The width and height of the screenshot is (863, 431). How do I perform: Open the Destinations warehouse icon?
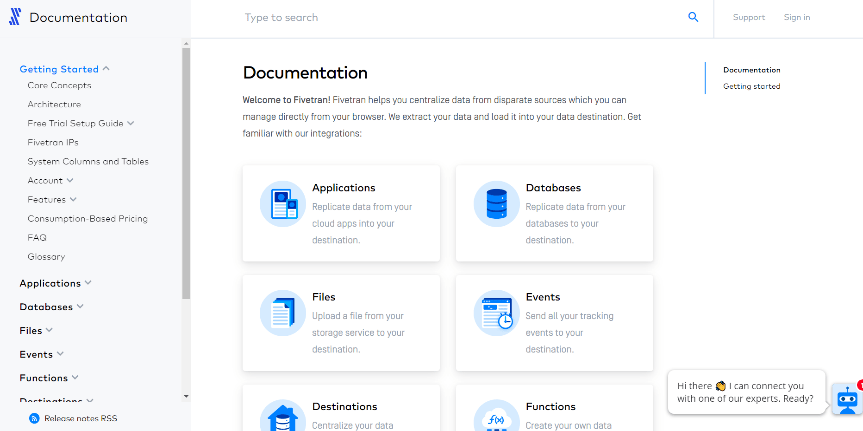pyautogui.click(x=283, y=416)
